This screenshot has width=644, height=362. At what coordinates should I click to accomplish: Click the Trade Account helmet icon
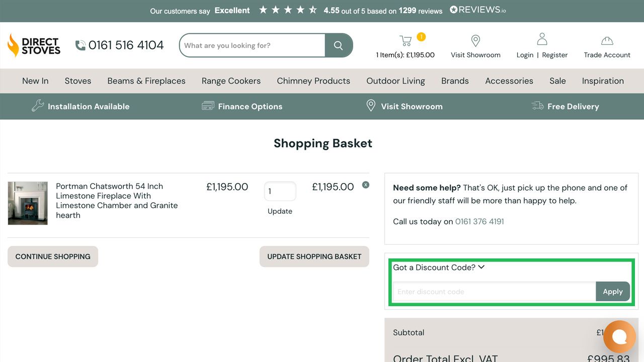607,40
